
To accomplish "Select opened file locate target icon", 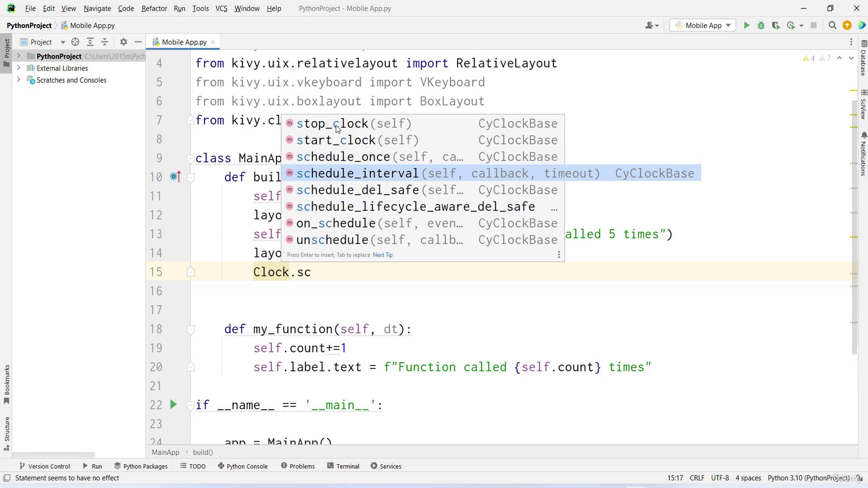I will [x=75, y=42].
